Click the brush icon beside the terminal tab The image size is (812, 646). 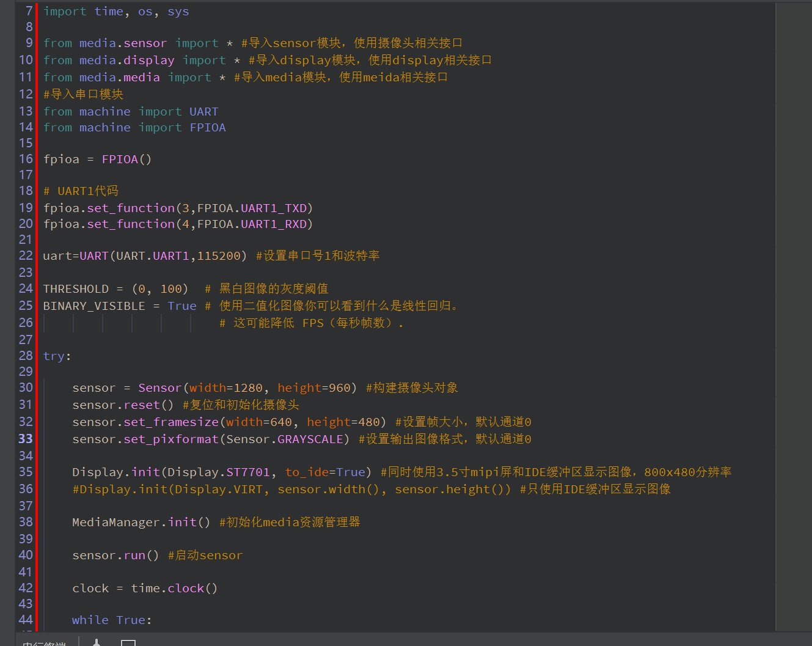97,642
